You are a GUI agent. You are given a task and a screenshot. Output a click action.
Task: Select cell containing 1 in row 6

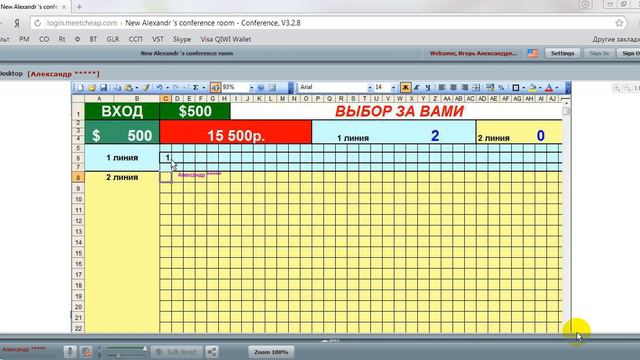pyautogui.click(x=166, y=158)
